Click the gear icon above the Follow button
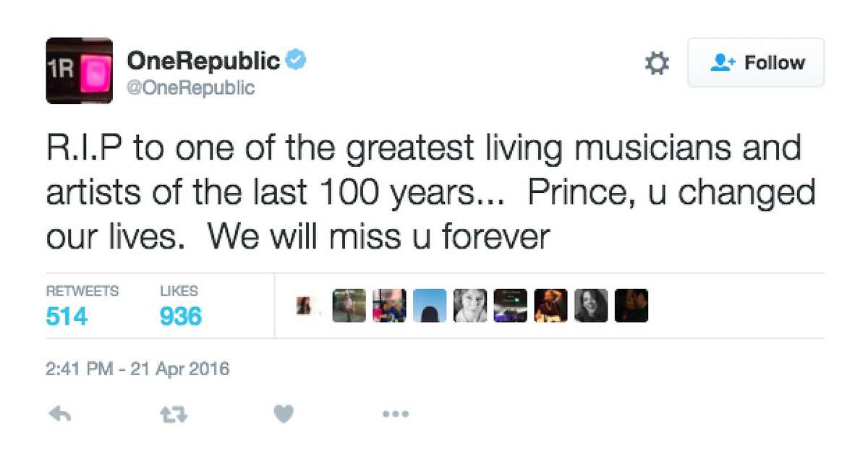868x464 pixels. [x=657, y=63]
